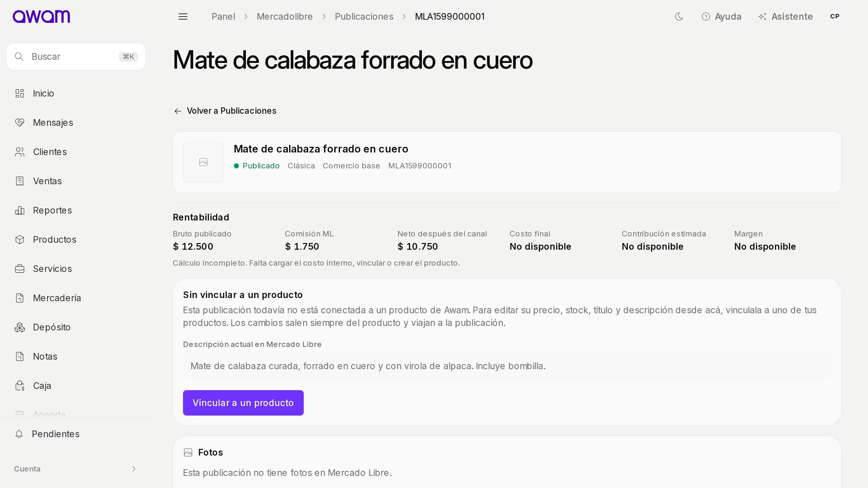
Task: Click the product image placeholder thumbnail
Action: [203, 162]
